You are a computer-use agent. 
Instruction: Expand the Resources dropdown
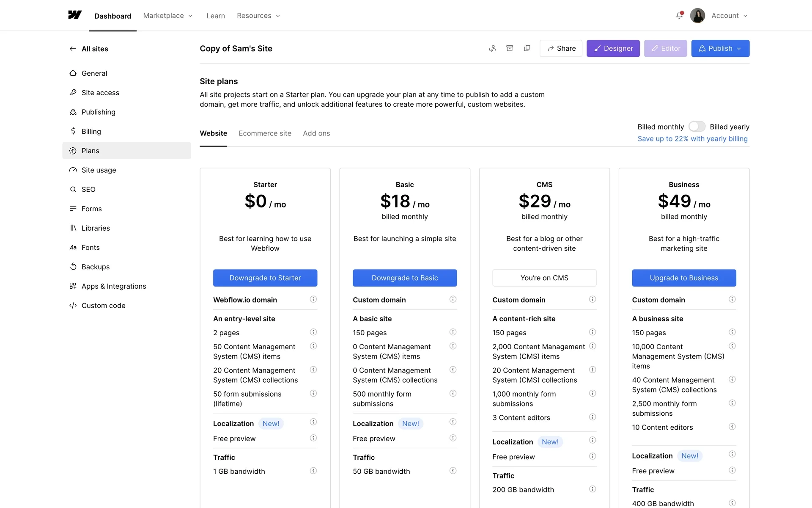tap(258, 16)
